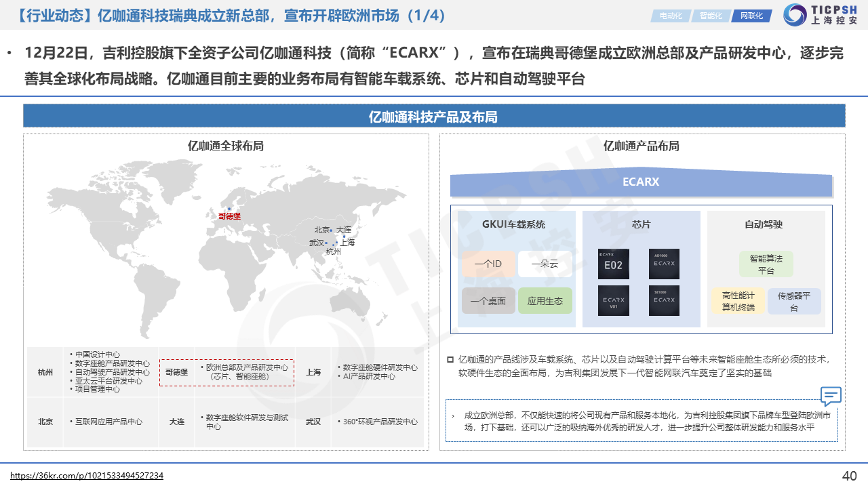Click the 智能算法平台 box
The width and height of the screenshot is (868, 488).
pyautogui.click(x=766, y=264)
